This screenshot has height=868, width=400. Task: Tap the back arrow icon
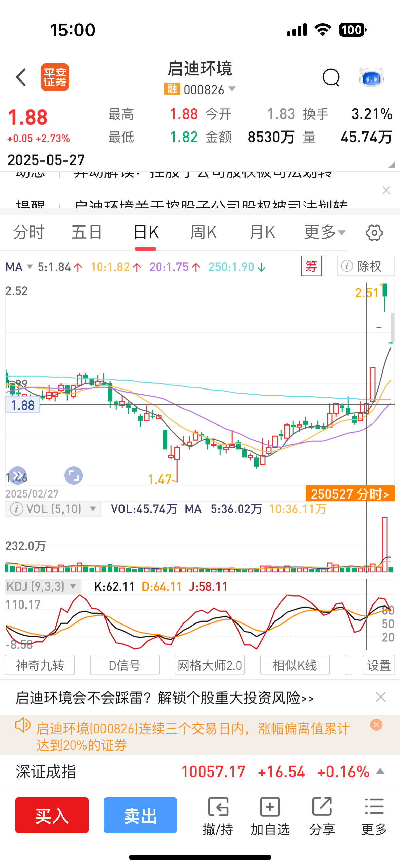pos(21,77)
